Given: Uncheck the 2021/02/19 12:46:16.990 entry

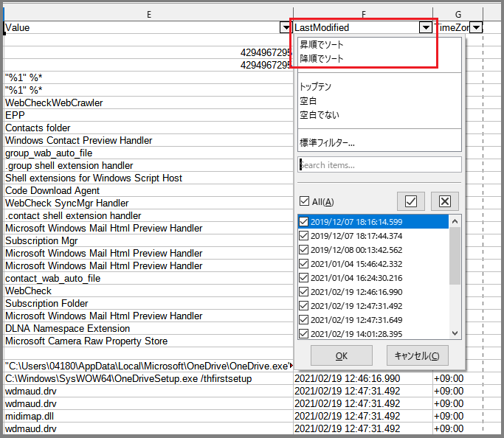Looking at the screenshot, I should [304, 291].
